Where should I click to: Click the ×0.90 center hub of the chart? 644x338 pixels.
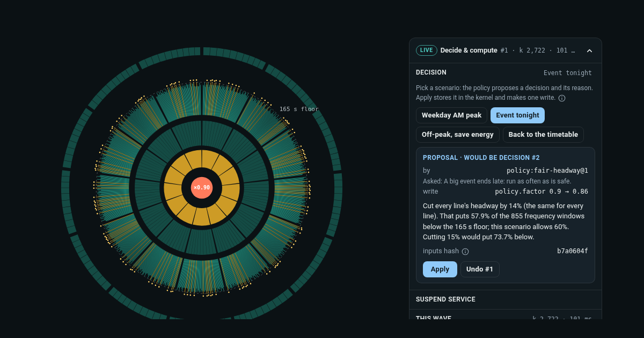tap(202, 188)
